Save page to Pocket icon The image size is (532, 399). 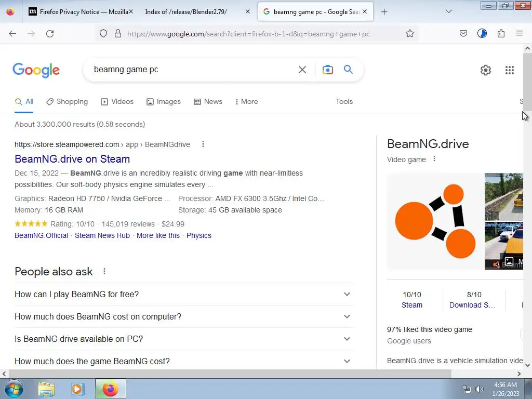[x=463, y=34]
